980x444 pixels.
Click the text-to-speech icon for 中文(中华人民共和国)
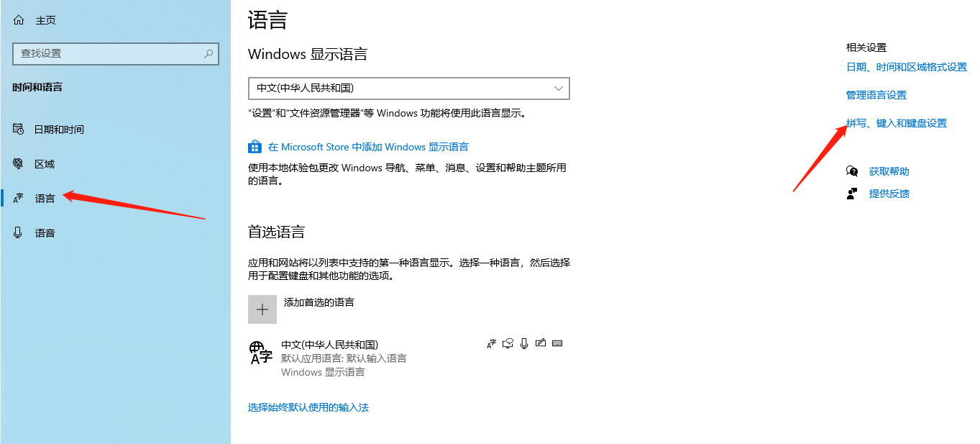(508, 343)
